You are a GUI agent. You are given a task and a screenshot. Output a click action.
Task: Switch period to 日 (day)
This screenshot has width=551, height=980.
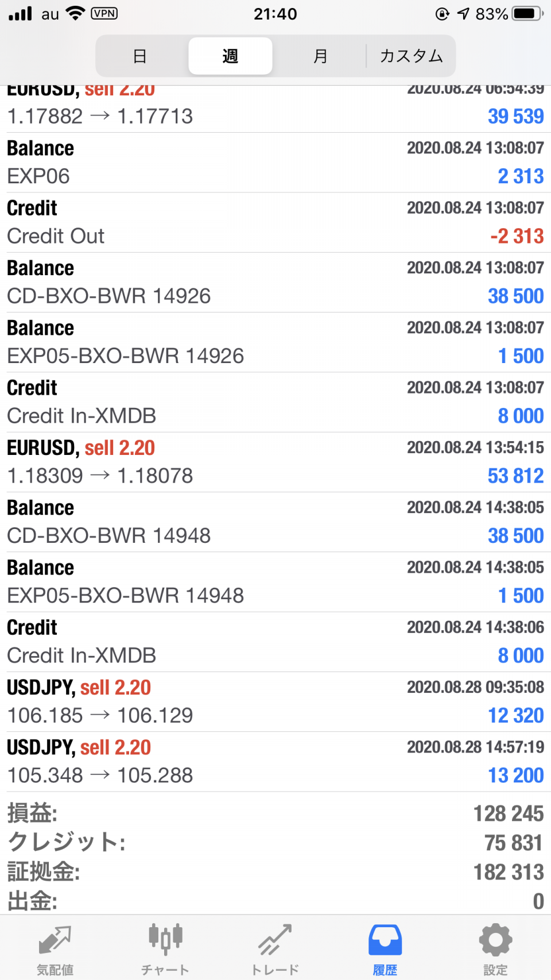click(x=140, y=56)
